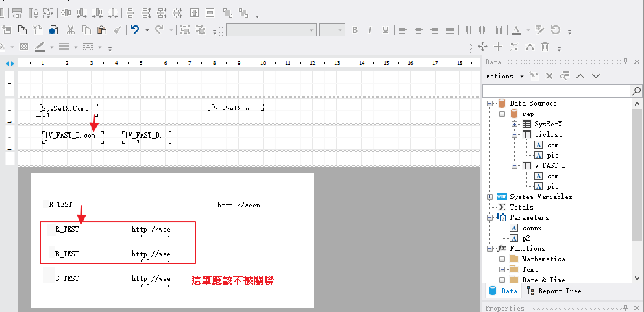This screenshot has height=312, width=644.
Task: Click the Bring to Front icon
Action: tap(227, 13)
